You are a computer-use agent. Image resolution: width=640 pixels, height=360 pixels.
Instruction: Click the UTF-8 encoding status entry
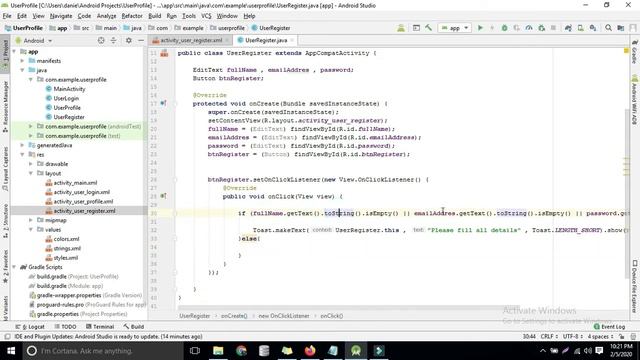pos(572,337)
